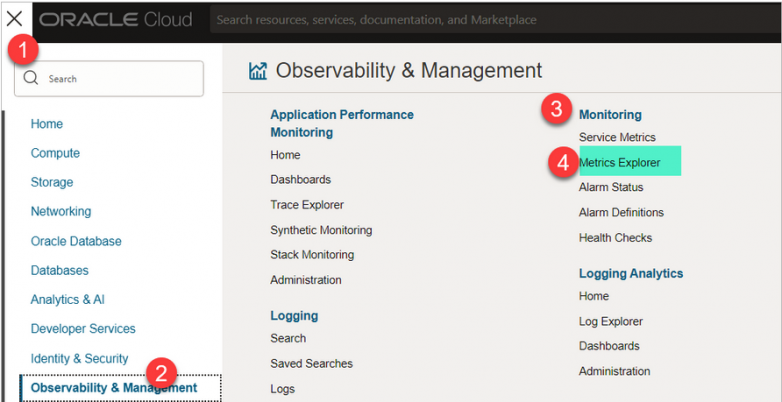The width and height of the screenshot is (782, 402).
Task: Focus the top resources search bar
Action: (496, 20)
